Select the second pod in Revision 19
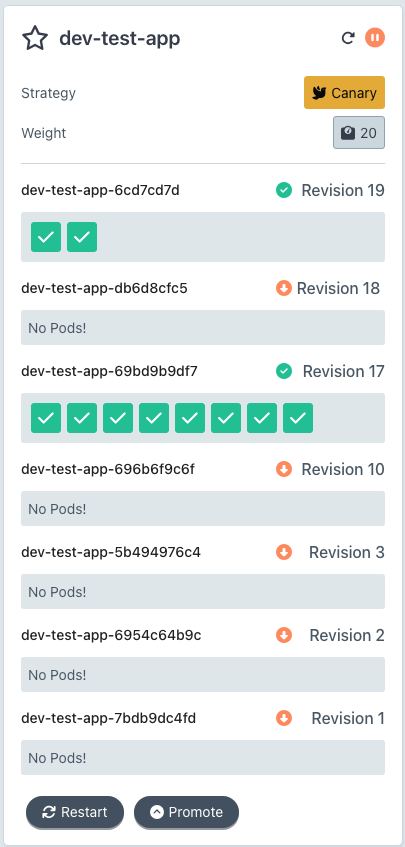405x847 pixels. (x=82, y=237)
